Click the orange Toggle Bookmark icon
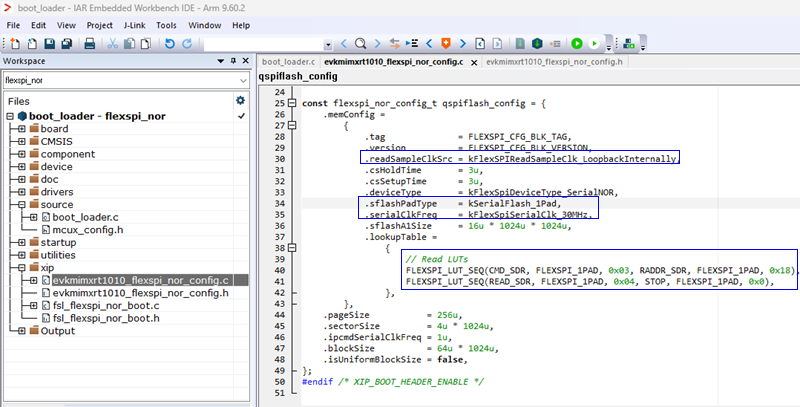This screenshot has width=800, height=407. coord(445,44)
